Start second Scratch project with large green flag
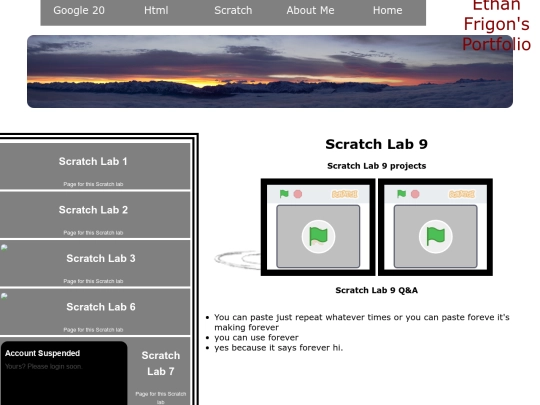540x405 pixels. point(436,237)
